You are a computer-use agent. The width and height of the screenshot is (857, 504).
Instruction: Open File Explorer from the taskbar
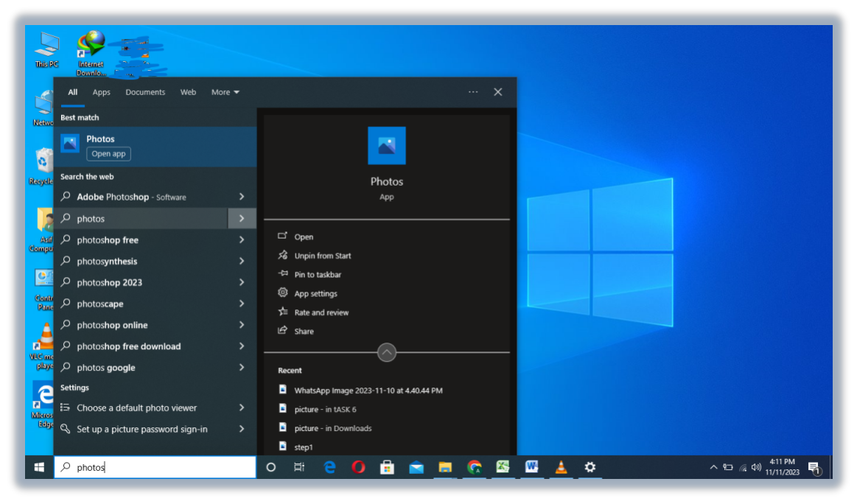[445, 467]
